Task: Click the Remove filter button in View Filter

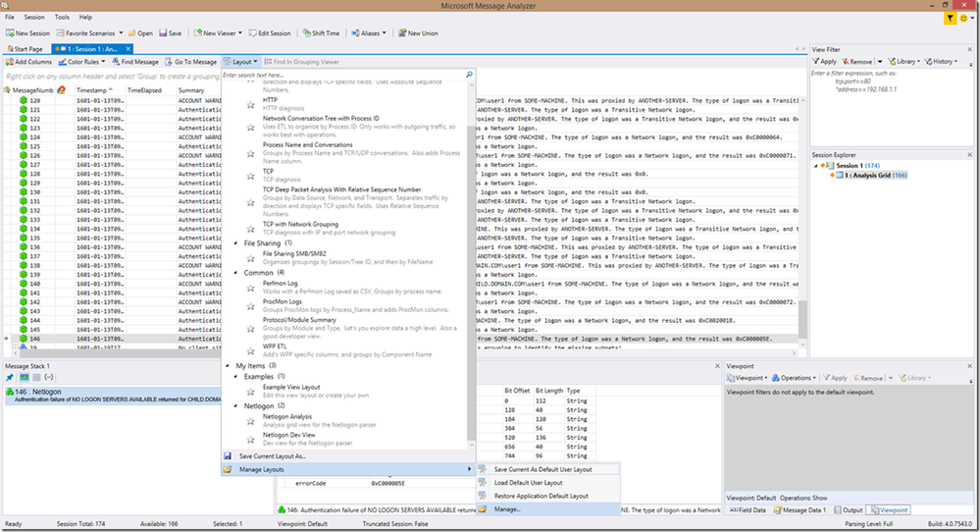Action: coord(857,61)
